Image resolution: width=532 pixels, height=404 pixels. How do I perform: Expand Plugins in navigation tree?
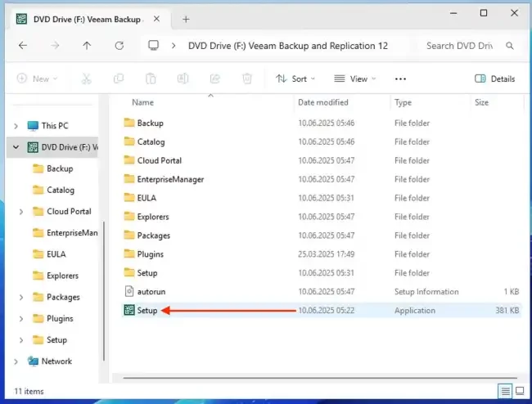[21, 319]
